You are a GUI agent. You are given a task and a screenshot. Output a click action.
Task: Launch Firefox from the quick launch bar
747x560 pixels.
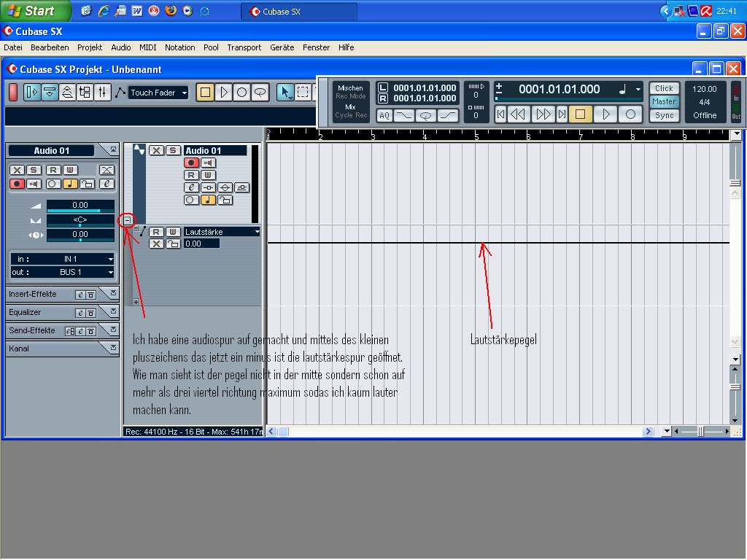pyautogui.click(x=170, y=11)
